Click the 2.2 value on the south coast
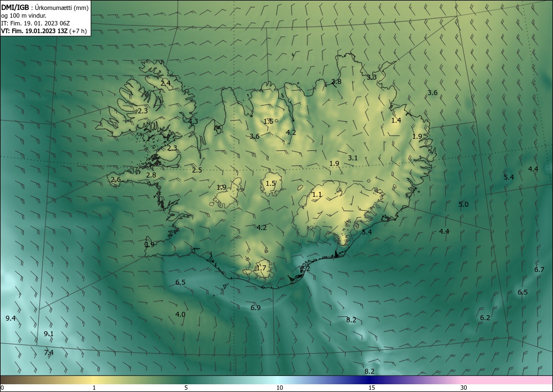553x392 pixels. [x=305, y=269]
